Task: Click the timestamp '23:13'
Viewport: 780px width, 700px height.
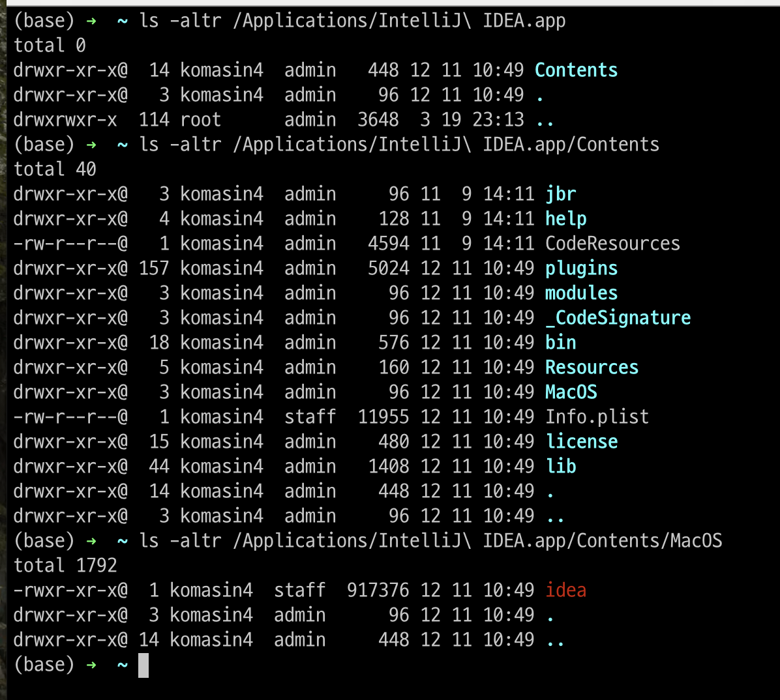Action: click(x=498, y=120)
